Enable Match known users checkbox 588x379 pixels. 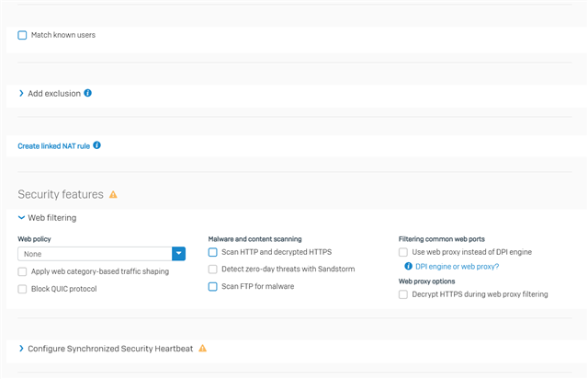click(22, 35)
